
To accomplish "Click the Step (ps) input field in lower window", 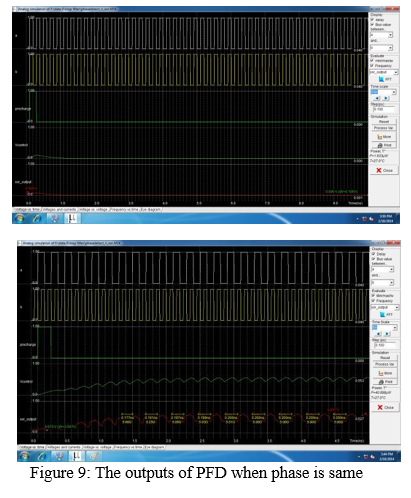I will (x=385, y=345).
